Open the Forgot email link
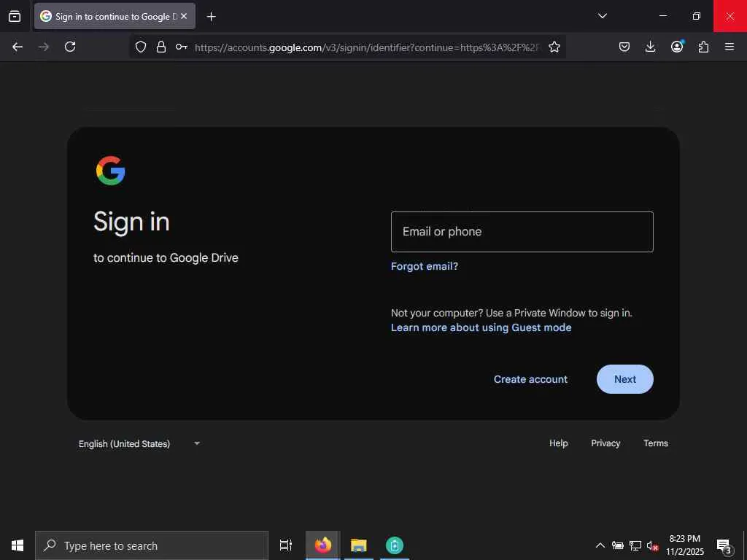 425,266
